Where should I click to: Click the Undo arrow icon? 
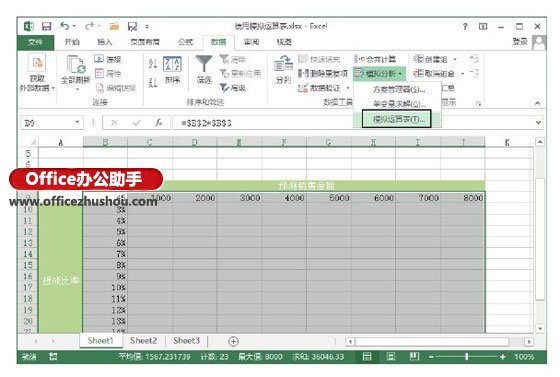pyautogui.click(x=65, y=26)
